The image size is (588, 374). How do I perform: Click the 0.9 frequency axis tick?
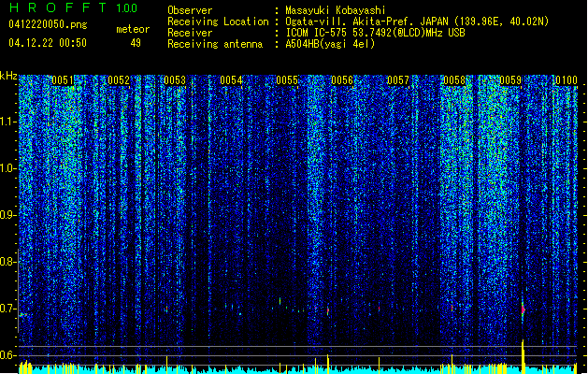click(9, 215)
